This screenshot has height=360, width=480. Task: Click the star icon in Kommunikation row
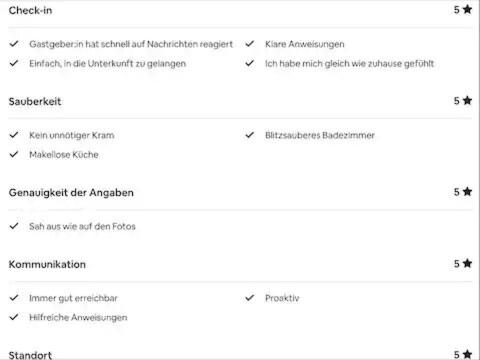(x=467, y=263)
